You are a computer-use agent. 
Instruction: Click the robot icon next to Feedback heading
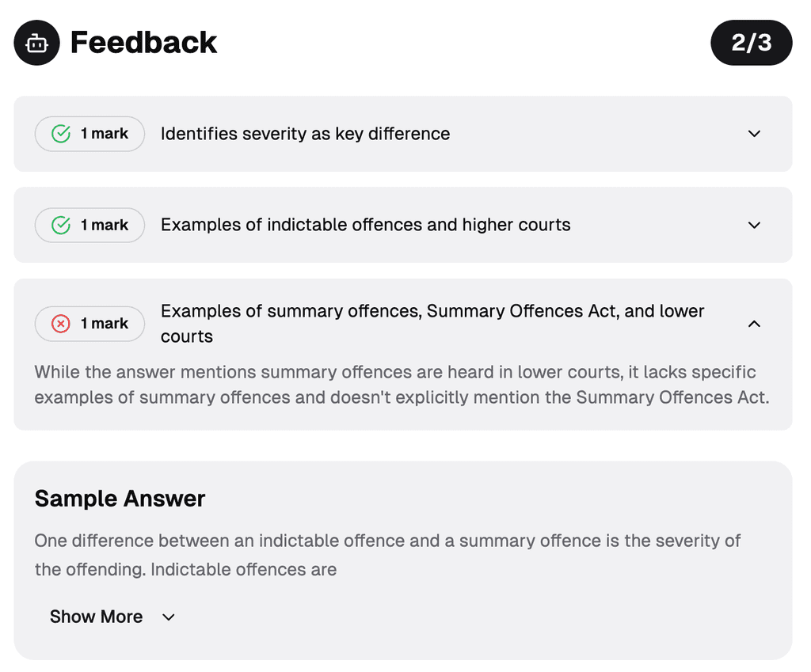pyautogui.click(x=36, y=43)
